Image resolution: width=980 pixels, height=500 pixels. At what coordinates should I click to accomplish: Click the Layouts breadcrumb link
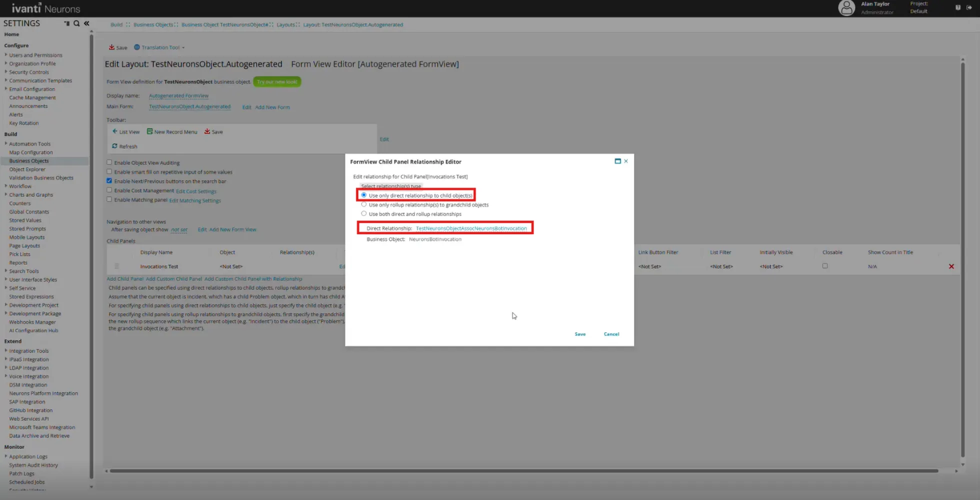(x=286, y=25)
